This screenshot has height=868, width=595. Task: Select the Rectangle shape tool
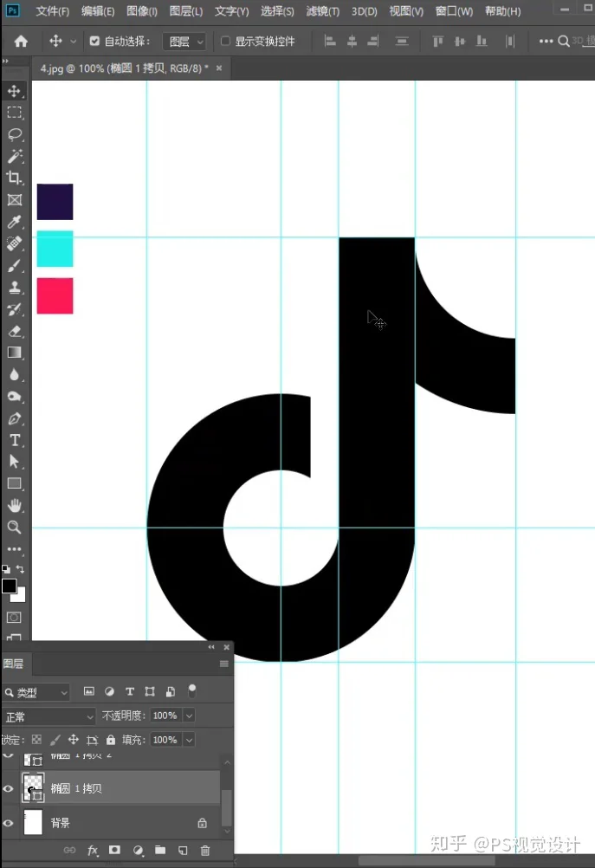[15, 483]
